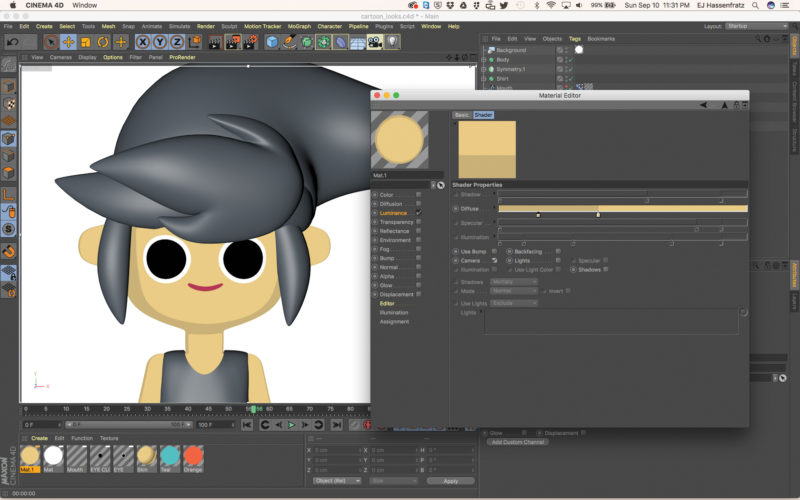The height and width of the screenshot is (500, 800).
Task: Add a light using lightbulb icon
Action: [393, 42]
